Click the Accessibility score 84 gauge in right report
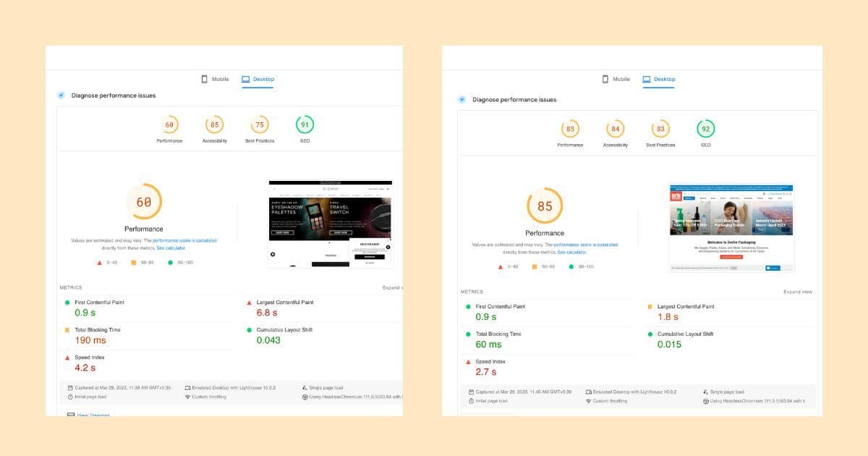The width and height of the screenshot is (868, 456). coord(616,129)
